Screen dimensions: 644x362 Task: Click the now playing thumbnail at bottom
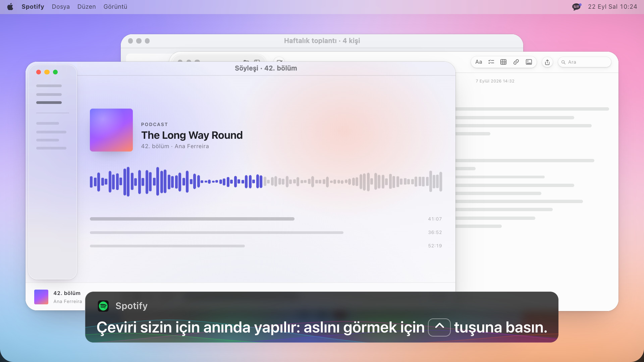[41, 297]
